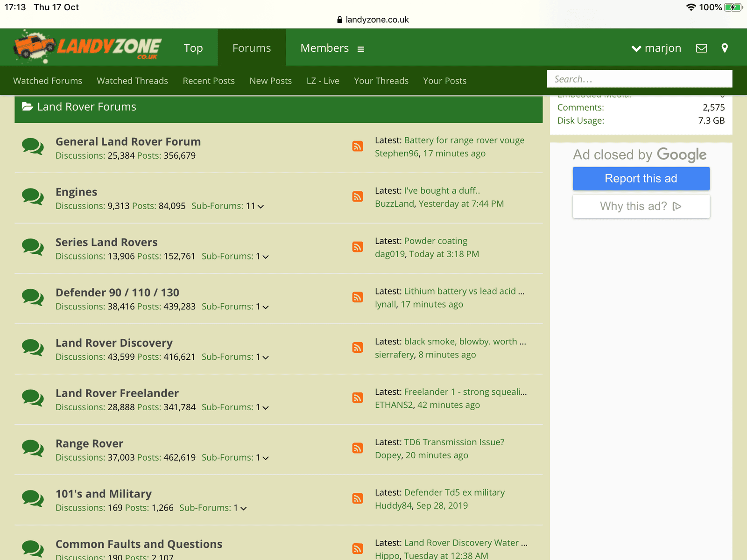Open latest thread TD6 Transmission Issue?
This screenshot has height=560, width=747.
click(454, 442)
